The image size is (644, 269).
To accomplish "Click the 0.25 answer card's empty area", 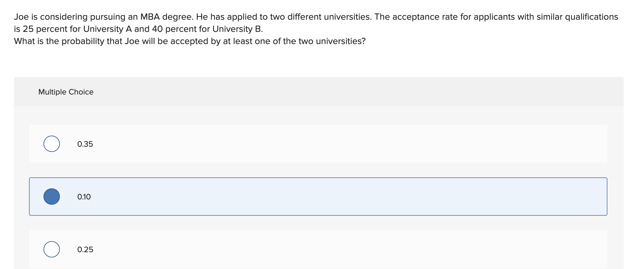I will pyautogui.click(x=348, y=249).
